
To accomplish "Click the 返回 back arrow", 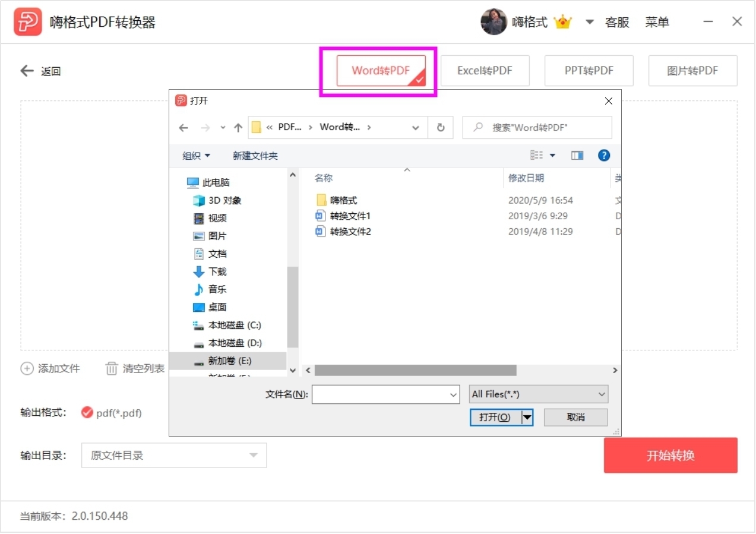I will 27,71.
